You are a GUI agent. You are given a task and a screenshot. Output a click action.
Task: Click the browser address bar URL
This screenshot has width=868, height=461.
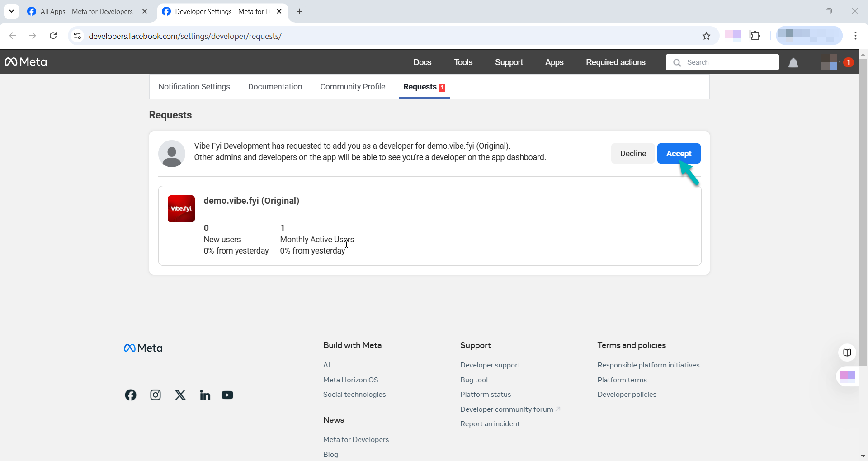tap(185, 36)
